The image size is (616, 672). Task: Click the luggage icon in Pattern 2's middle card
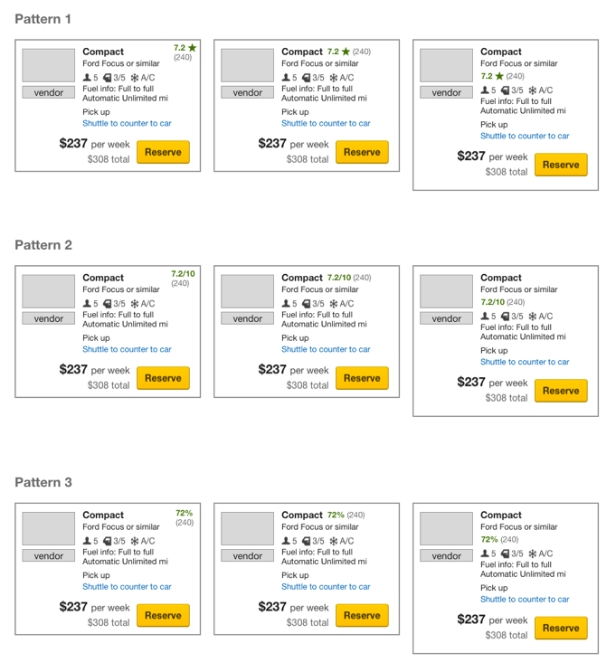click(x=307, y=304)
